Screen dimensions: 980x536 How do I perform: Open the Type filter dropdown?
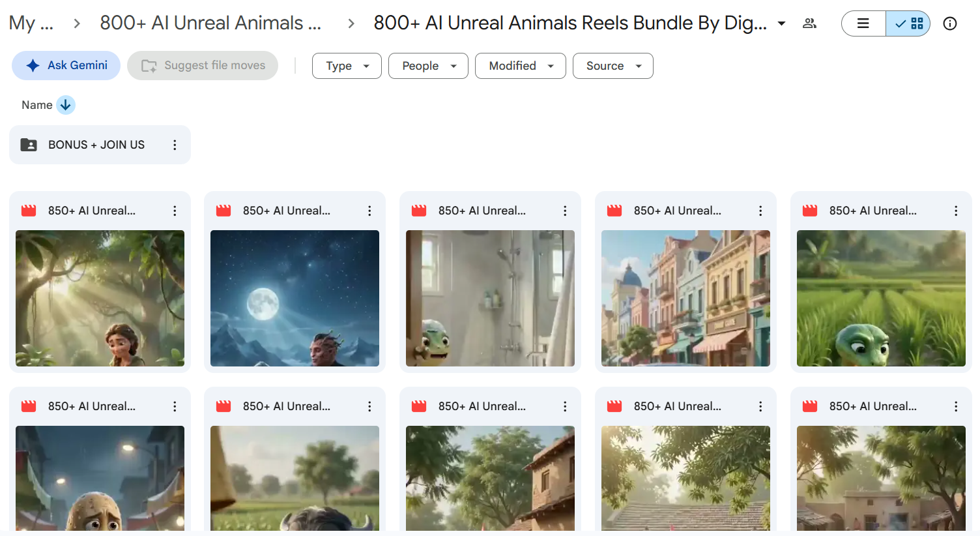click(347, 66)
